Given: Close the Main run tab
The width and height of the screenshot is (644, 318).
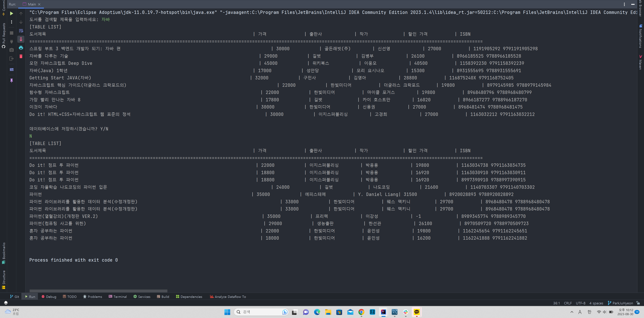Looking at the screenshot, I should point(39,4).
